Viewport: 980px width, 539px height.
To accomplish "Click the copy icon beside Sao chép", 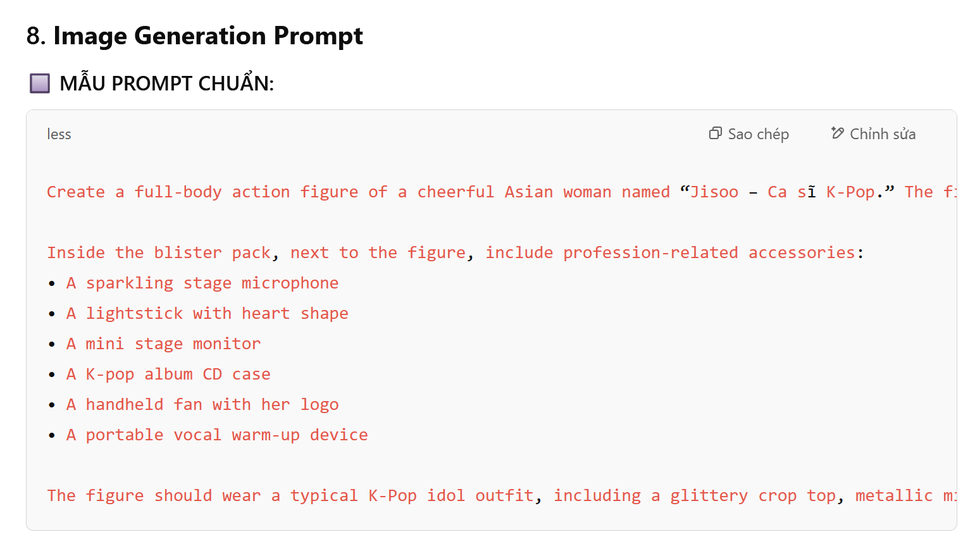I will pyautogui.click(x=715, y=134).
